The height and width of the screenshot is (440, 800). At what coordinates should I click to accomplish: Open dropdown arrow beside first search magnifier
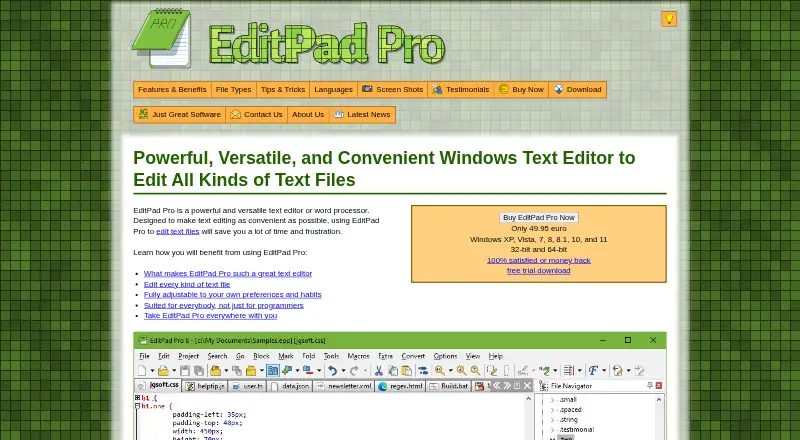(x=451, y=371)
